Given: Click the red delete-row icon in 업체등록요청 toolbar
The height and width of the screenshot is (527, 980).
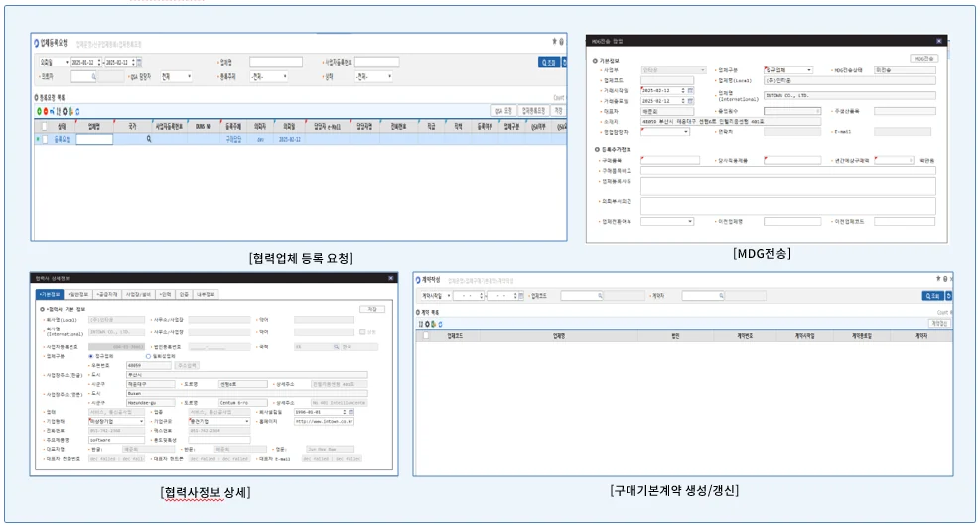Looking at the screenshot, I should pos(45,112).
